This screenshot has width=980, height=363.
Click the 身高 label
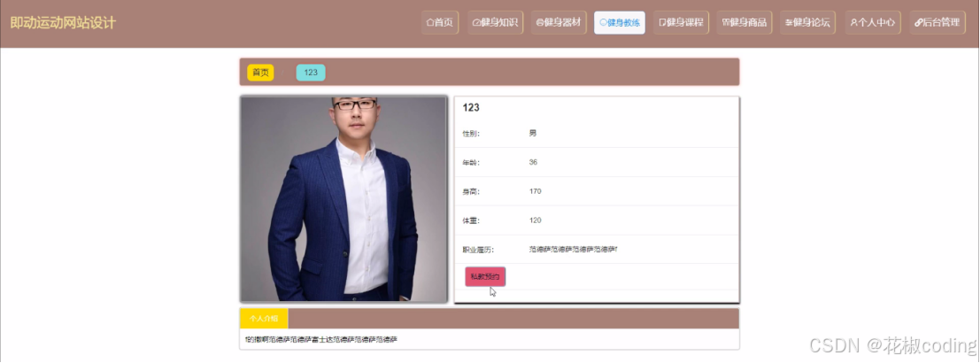coord(471,191)
